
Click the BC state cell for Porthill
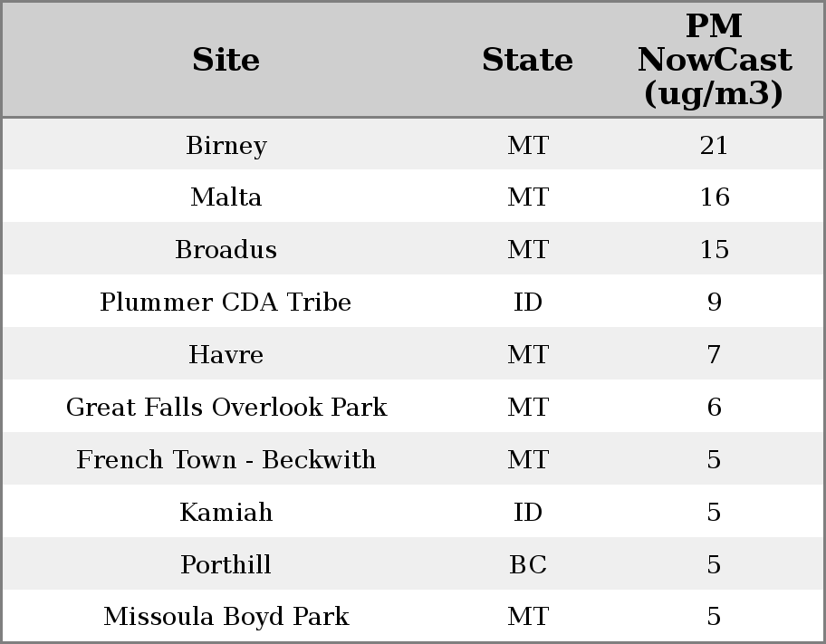pyautogui.click(x=527, y=565)
